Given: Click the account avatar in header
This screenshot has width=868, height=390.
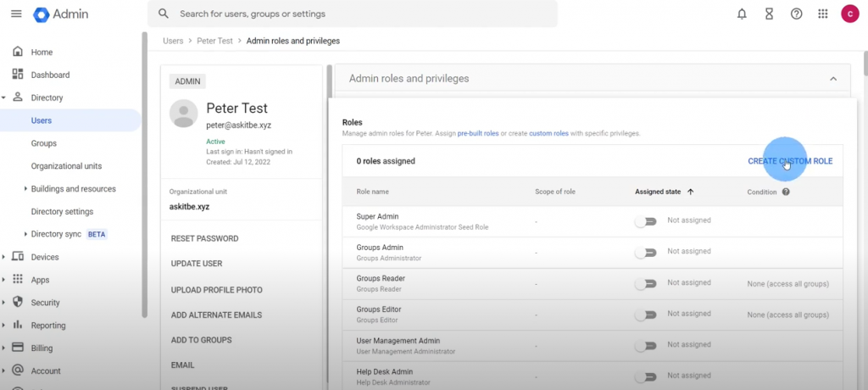Looking at the screenshot, I should (x=849, y=14).
